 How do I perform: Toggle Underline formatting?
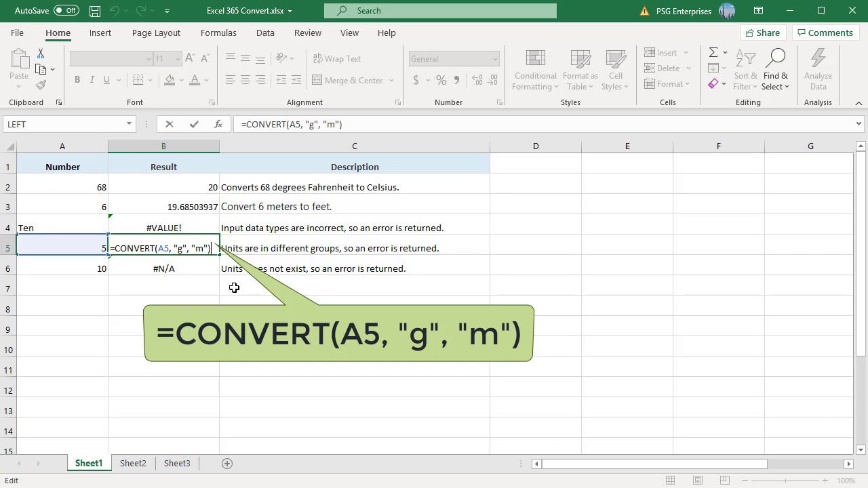[106, 80]
